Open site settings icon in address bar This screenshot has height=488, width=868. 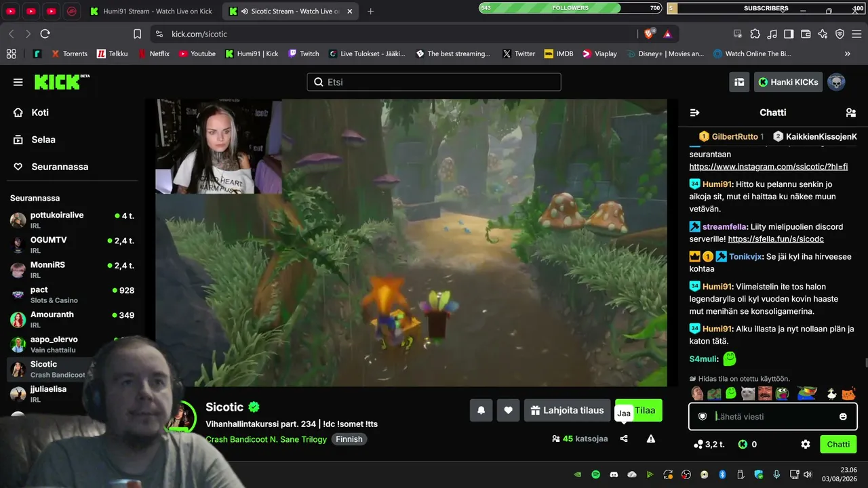pyautogui.click(x=159, y=34)
